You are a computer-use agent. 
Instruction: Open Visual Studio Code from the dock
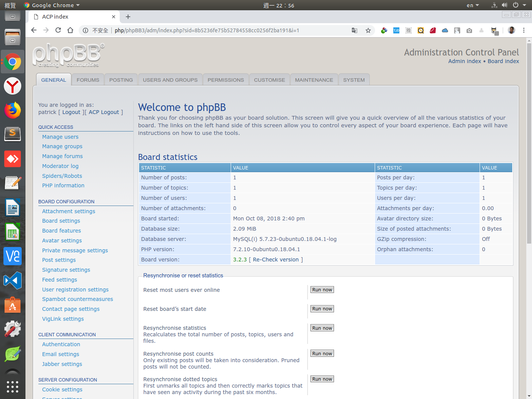(x=13, y=280)
